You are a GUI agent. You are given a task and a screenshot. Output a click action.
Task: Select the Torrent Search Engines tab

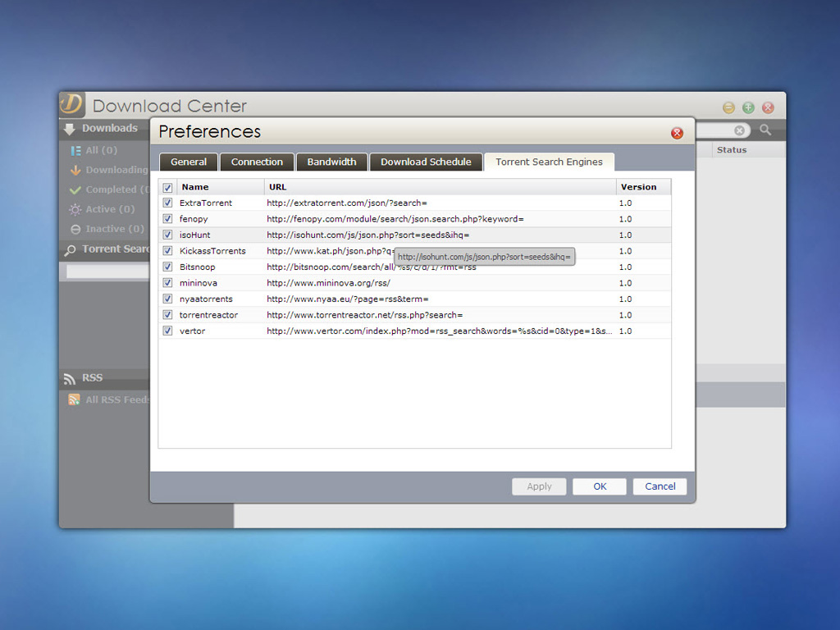(549, 162)
